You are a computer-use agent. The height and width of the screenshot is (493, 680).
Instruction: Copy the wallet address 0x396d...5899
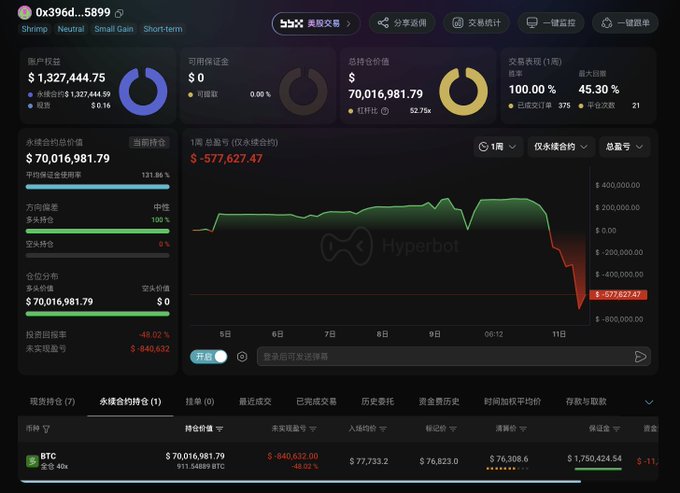[119, 13]
